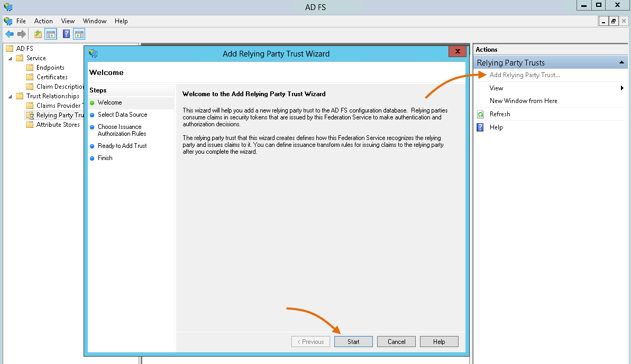Collapse the Relying Party Trusts actions group
This screenshot has height=364, width=631.
click(622, 62)
